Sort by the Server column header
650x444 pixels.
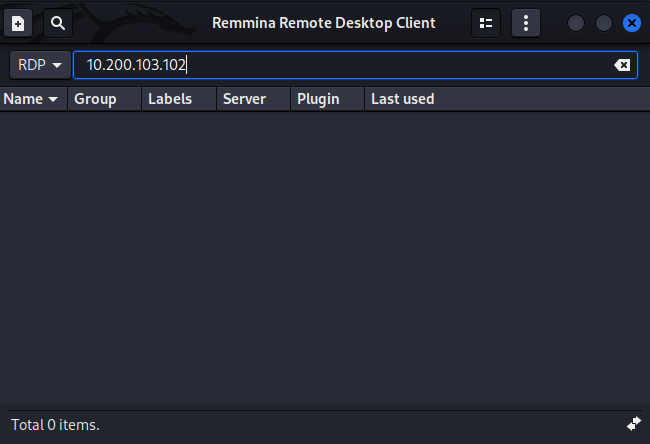[244, 99]
